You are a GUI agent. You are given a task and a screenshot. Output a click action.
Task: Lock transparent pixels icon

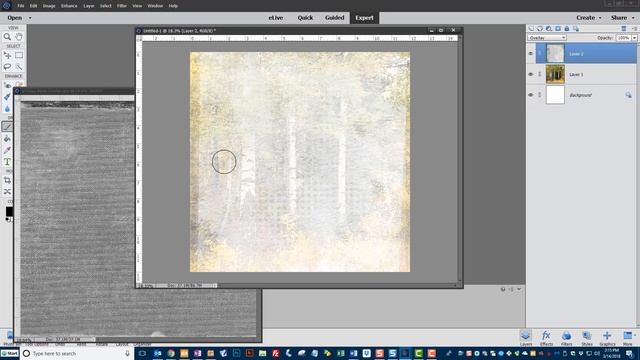coord(576,29)
